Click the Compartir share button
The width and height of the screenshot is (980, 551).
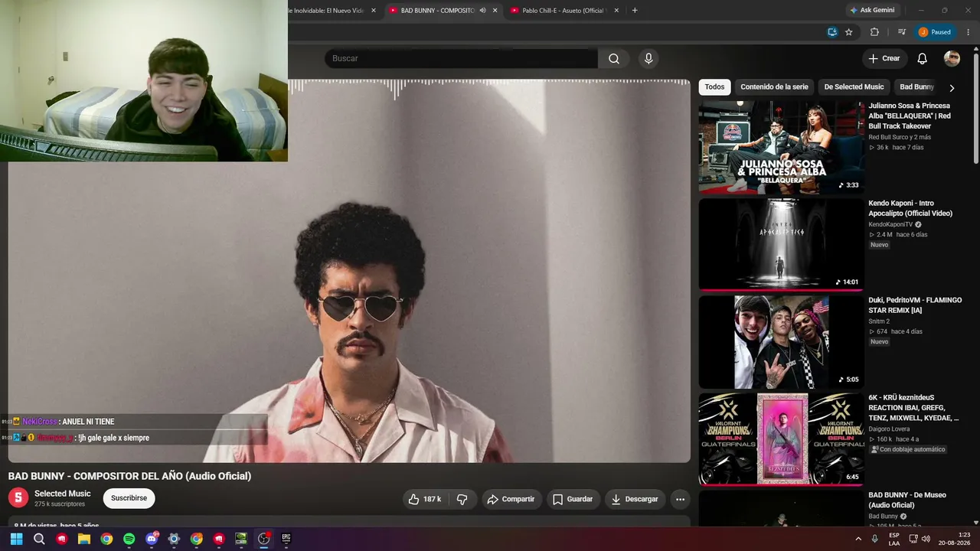[511, 499]
